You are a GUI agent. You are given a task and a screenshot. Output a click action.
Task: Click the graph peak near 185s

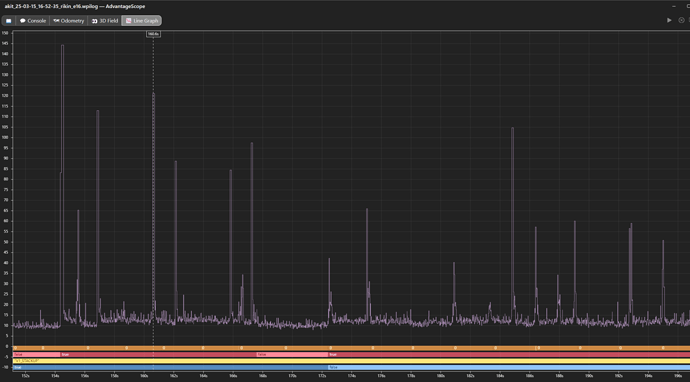tap(513, 128)
